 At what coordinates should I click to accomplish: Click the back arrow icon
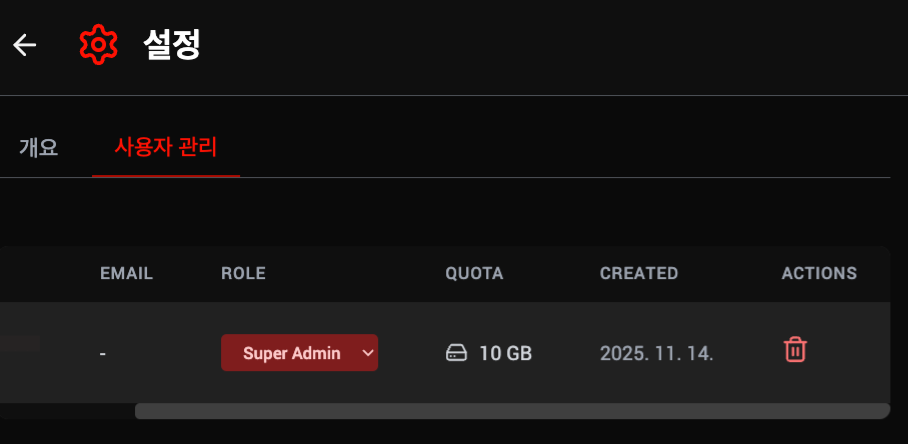(24, 45)
